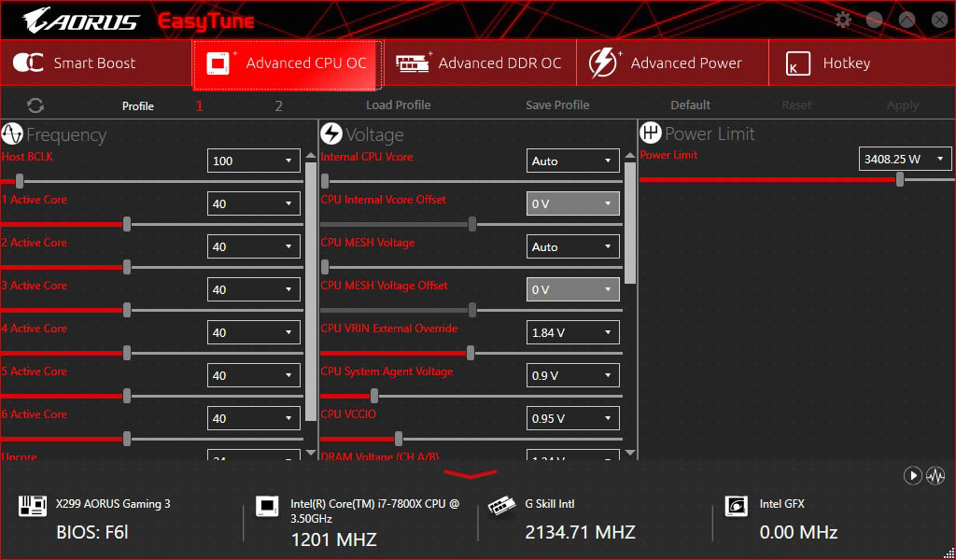Click the play button near the hardware monitor
Image resolution: width=956 pixels, height=560 pixels.
(x=912, y=475)
